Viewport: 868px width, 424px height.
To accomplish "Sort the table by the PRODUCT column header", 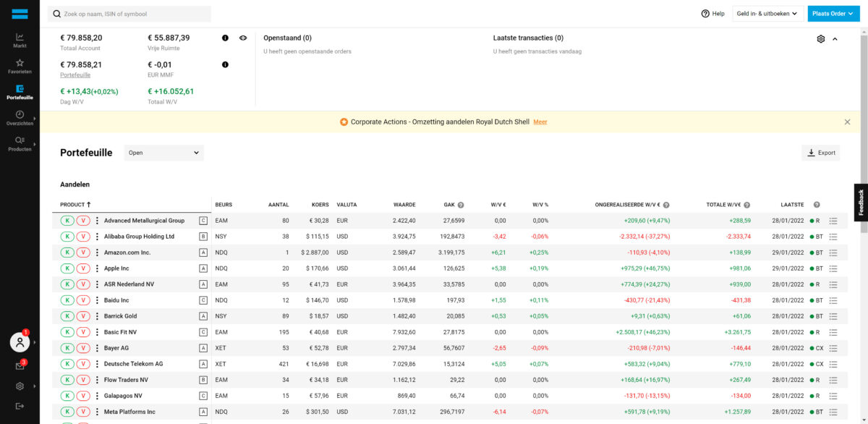I will [75, 205].
